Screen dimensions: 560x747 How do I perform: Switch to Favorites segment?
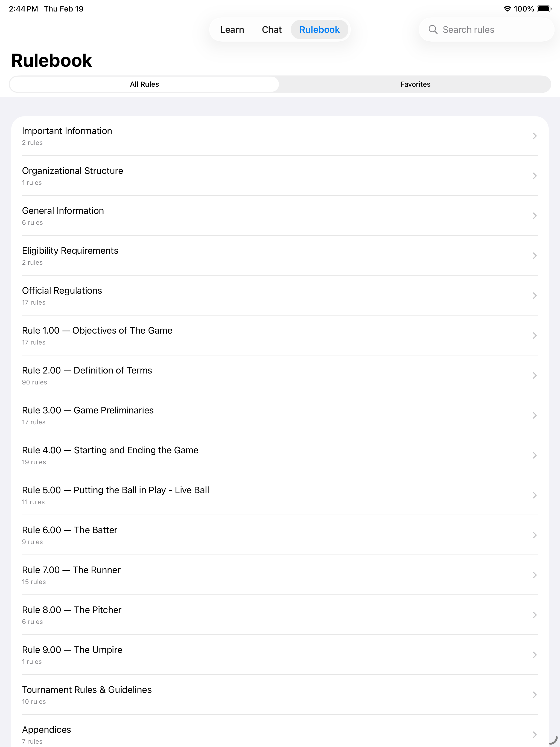[415, 84]
